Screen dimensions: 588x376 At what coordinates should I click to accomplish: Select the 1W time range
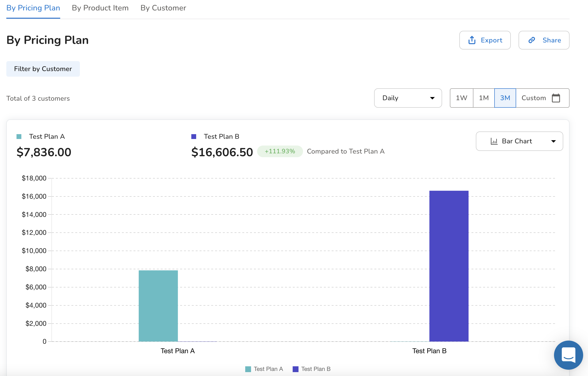461,98
